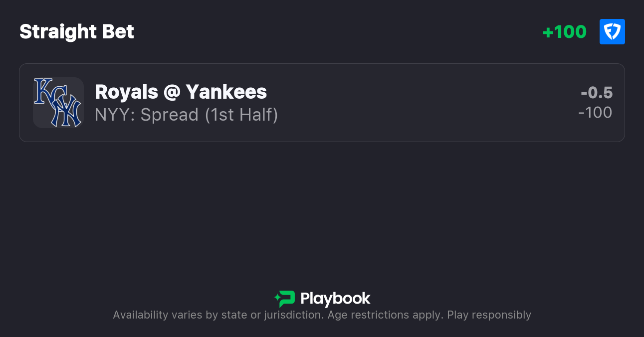Click the green Playbook logo icon
The height and width of the screenshot is (337, 644).
pos(285,299)
